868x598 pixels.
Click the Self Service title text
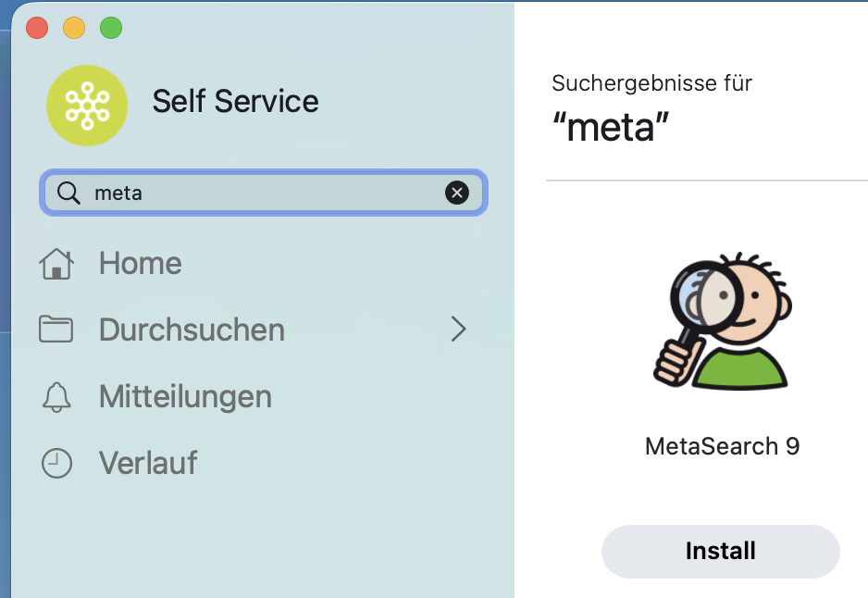235,102
